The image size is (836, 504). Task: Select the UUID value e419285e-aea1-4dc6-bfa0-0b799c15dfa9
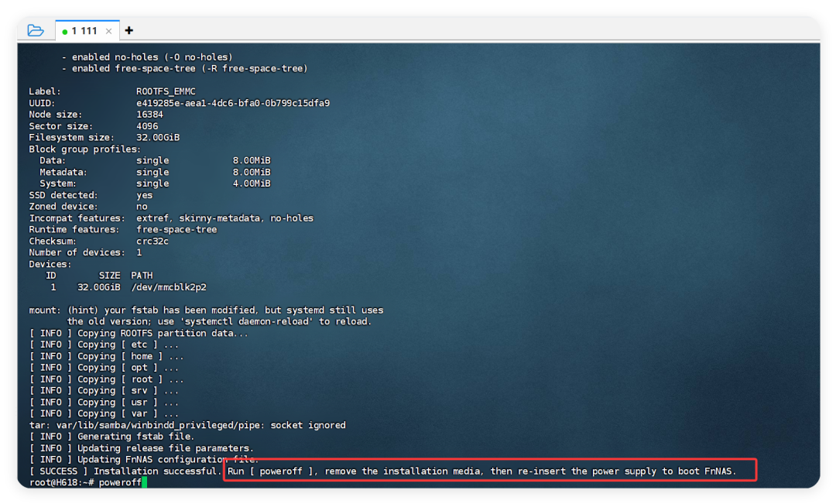tap(233, 103)
